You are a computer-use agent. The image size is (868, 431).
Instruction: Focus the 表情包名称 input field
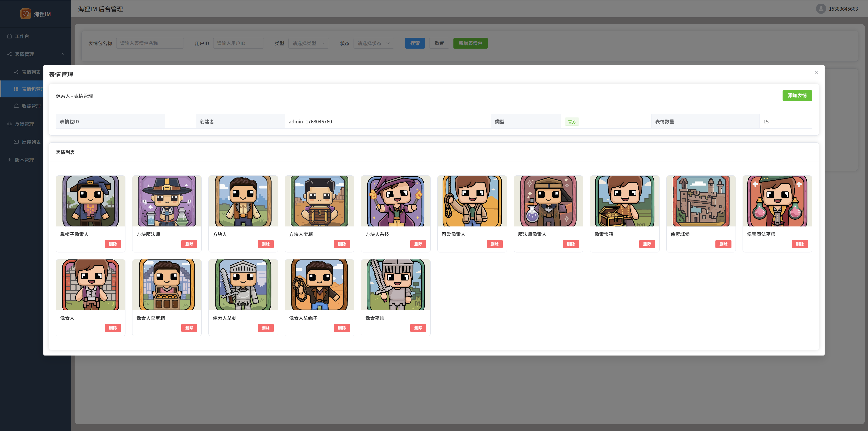150,43
